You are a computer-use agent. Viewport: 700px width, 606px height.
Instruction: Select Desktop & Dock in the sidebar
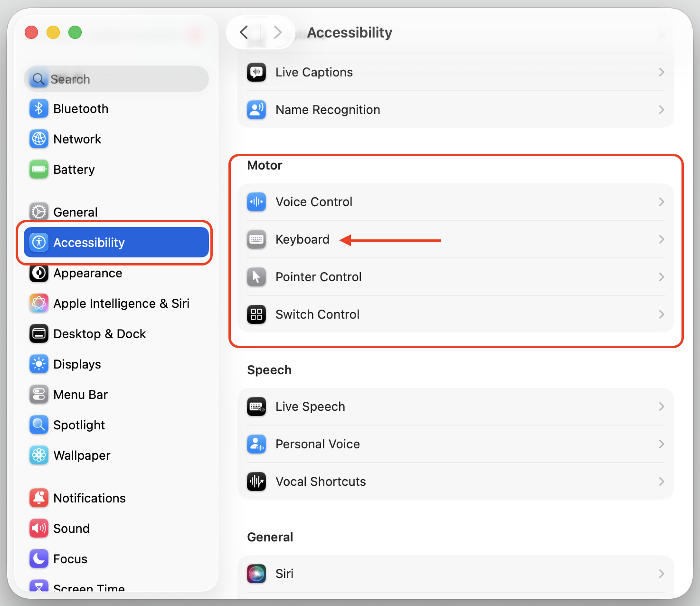tap(116, 334)
